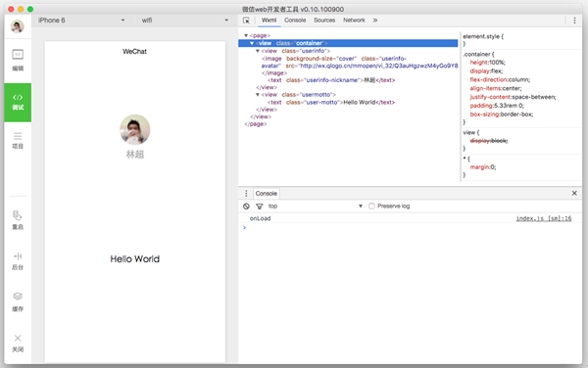Click the user avatar in the sidebar
Image resolution: width=588 pixels, height=368 pixels.
[x=18, y=26]
